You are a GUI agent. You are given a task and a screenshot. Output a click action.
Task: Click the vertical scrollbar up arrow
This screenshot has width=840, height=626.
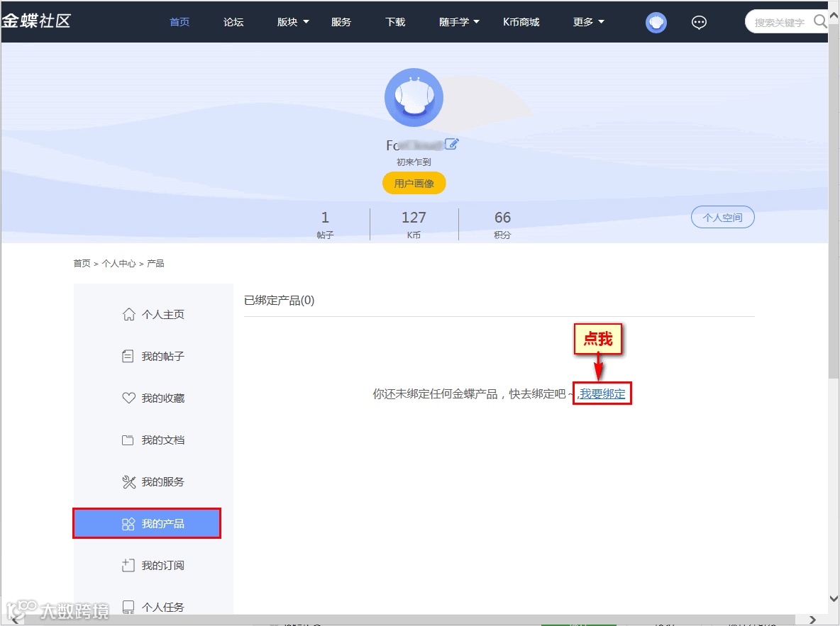click(834, 16)
